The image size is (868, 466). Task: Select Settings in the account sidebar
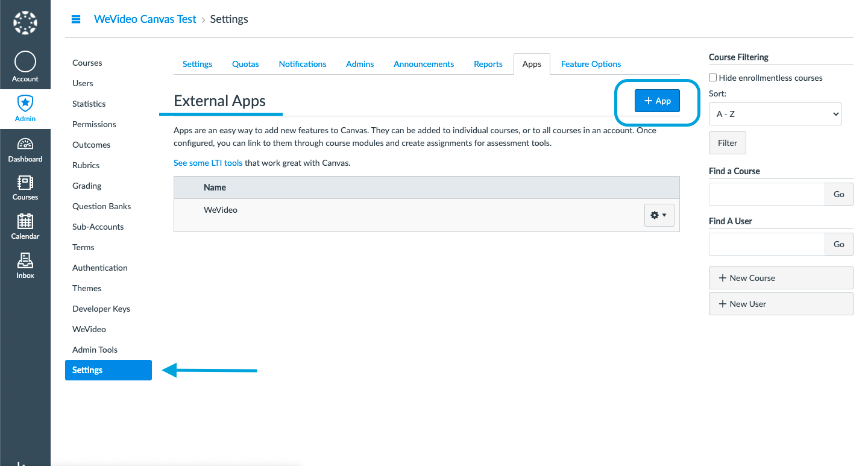point(108,370)
